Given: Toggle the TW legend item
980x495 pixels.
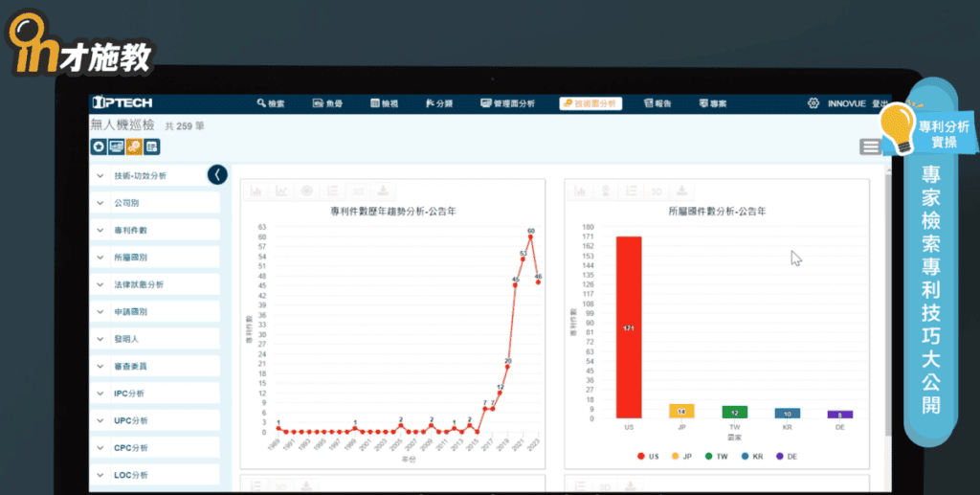Looking at the screenshot, I should coord(714,457).
